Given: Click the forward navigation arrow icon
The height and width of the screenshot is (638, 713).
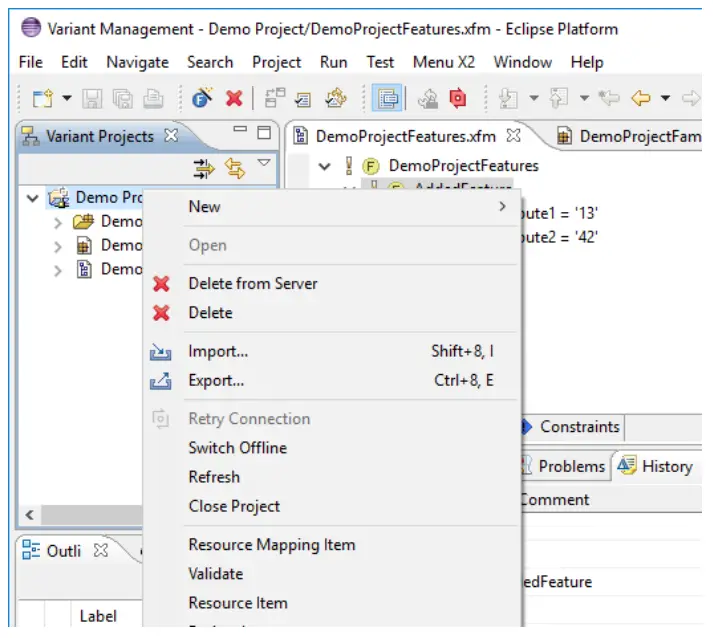Looking at the screenshot, I should [x=691, y=98].
